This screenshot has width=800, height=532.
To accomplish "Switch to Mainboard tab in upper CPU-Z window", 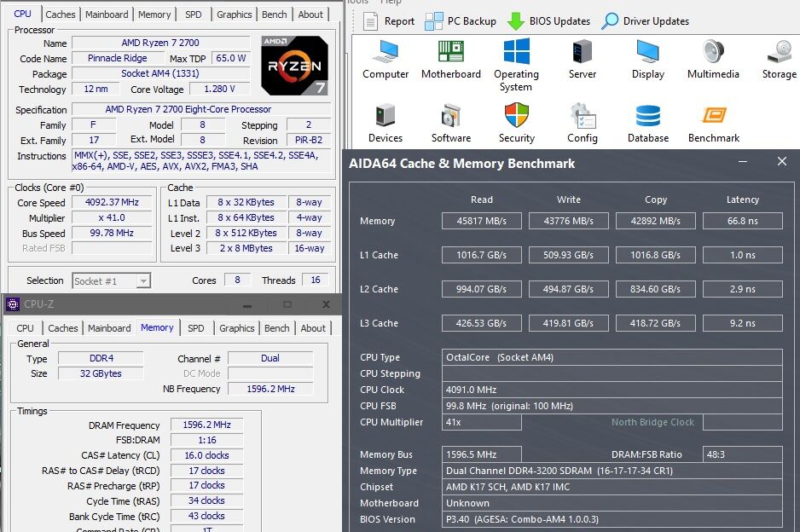I will point(107,14).
